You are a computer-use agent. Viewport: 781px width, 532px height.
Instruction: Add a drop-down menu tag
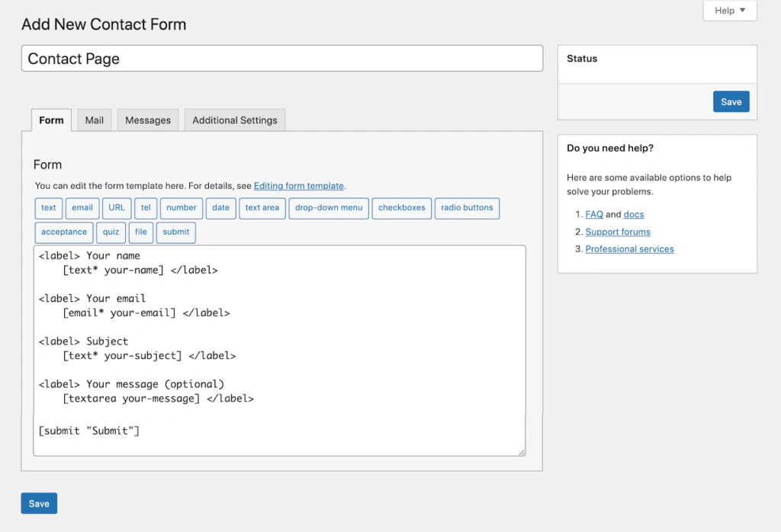[x=329, y=208]
